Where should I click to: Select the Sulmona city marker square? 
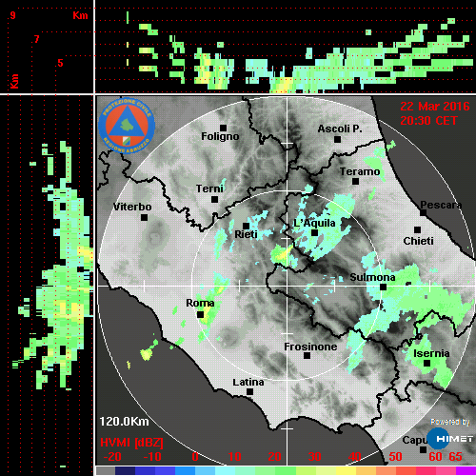tap(384, 288)
